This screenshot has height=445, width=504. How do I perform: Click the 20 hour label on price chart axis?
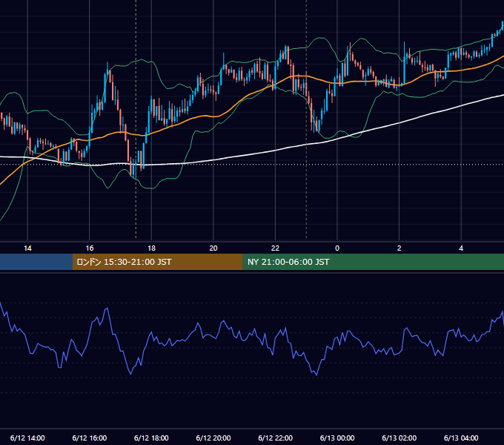(x=213, y=248)
